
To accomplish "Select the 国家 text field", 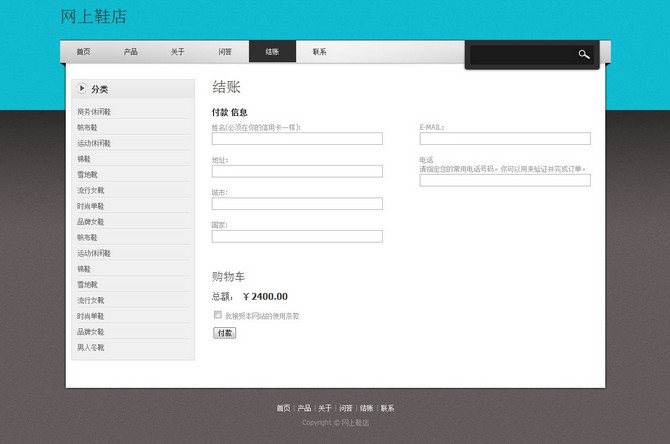I will pos(297,236).
